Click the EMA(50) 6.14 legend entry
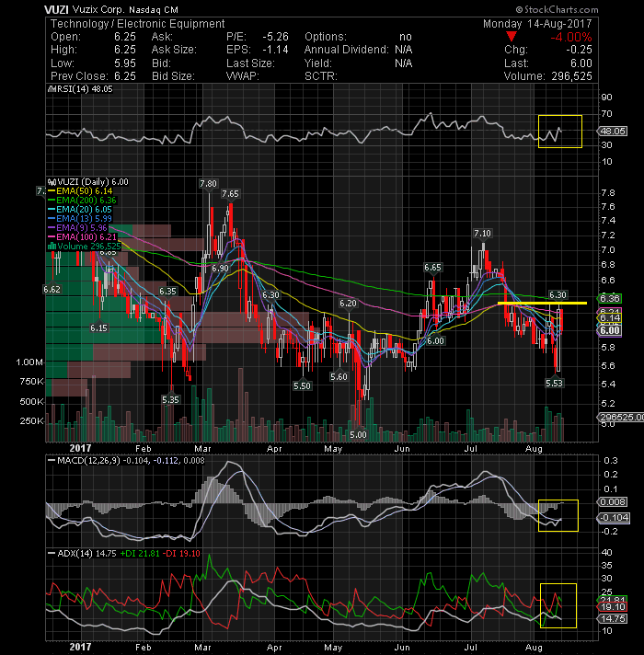Image resolution: width=644 pixels, height=655 pixels. (x=84, y=191)
